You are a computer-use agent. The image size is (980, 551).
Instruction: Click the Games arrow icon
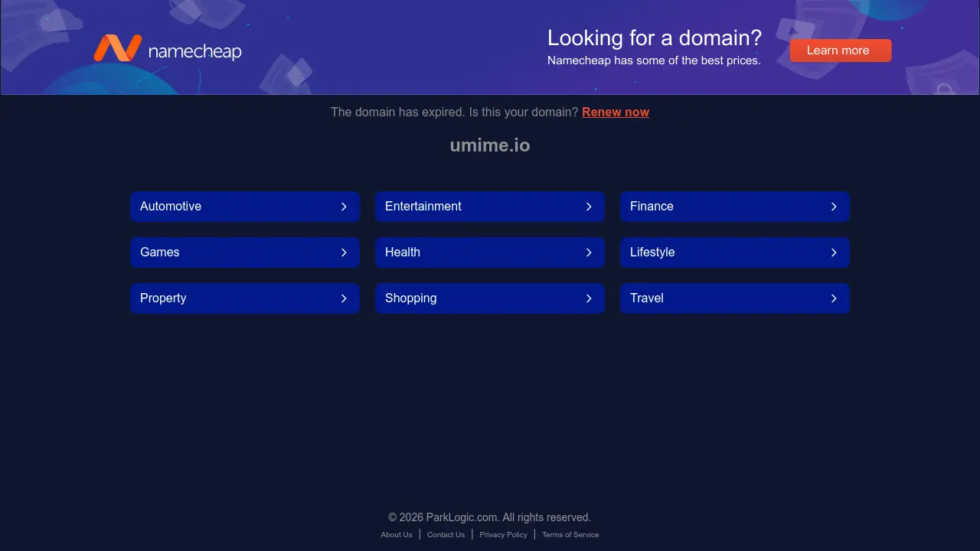pyautogui.click(x=344, y=253)
